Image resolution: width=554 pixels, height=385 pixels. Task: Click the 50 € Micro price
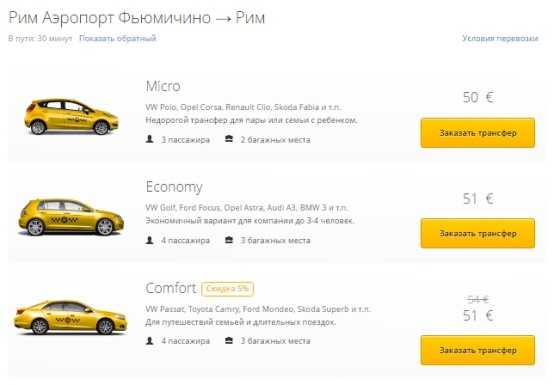pyautogui.click(x=478, y=97)
